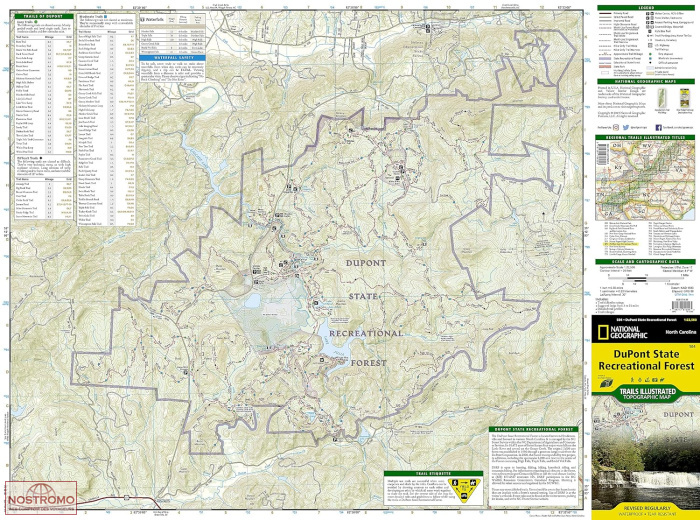Click the compass rose on the map
Screen dimensions: 700x520
542,248
